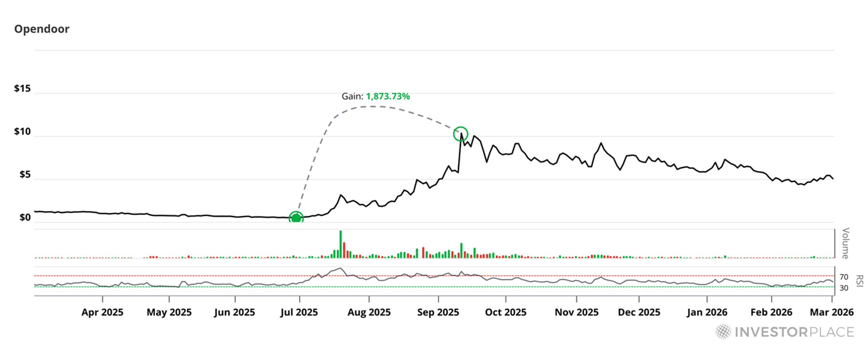Click the green 1,873.73% gain value

pyautogui.click(x=388, y=96)
